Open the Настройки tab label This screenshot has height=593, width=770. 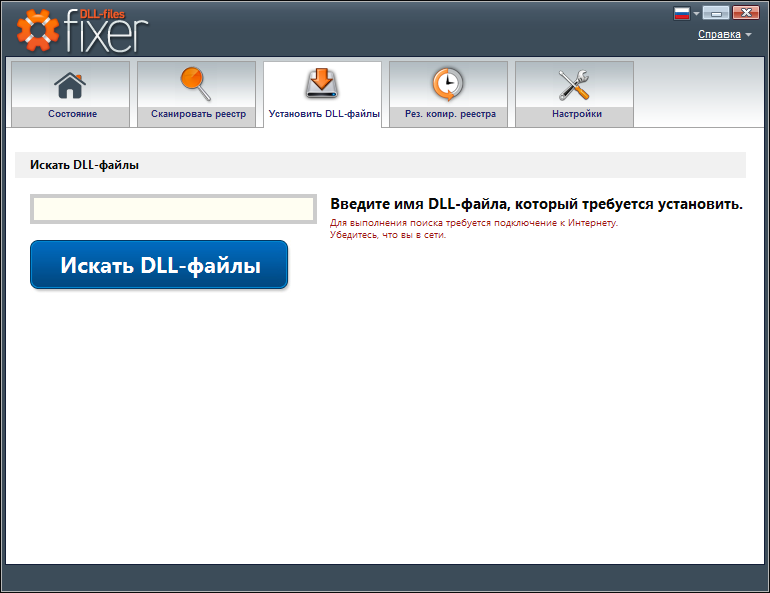[577, 114]
